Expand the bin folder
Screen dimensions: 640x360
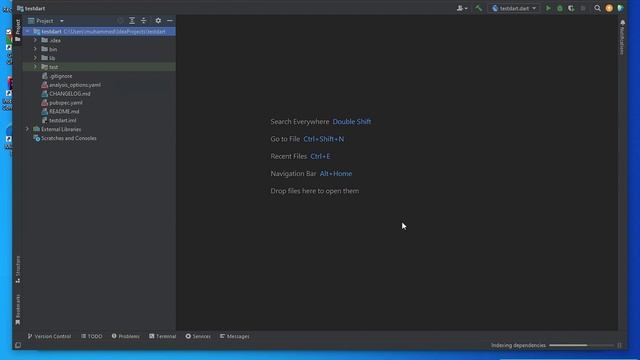click(35, 49)
